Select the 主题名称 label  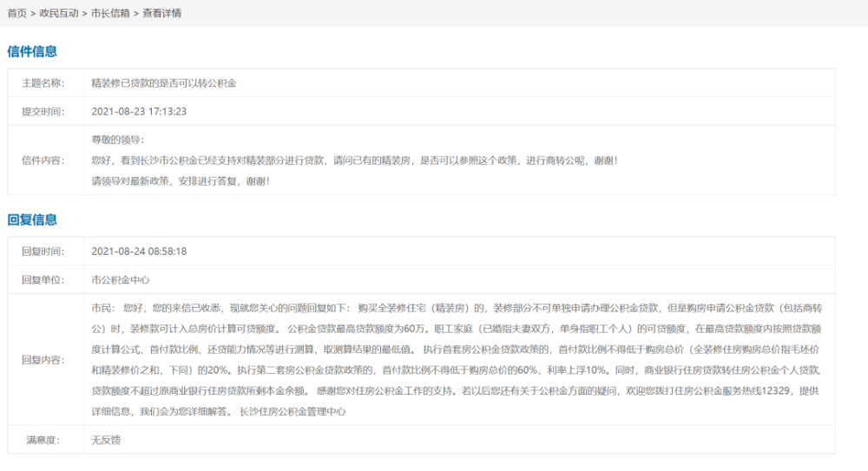43,83
